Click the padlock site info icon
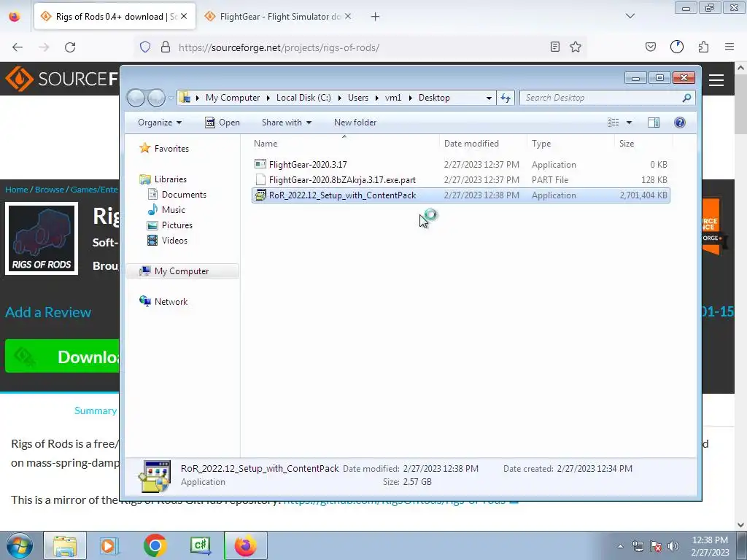 tap(166, 47)
